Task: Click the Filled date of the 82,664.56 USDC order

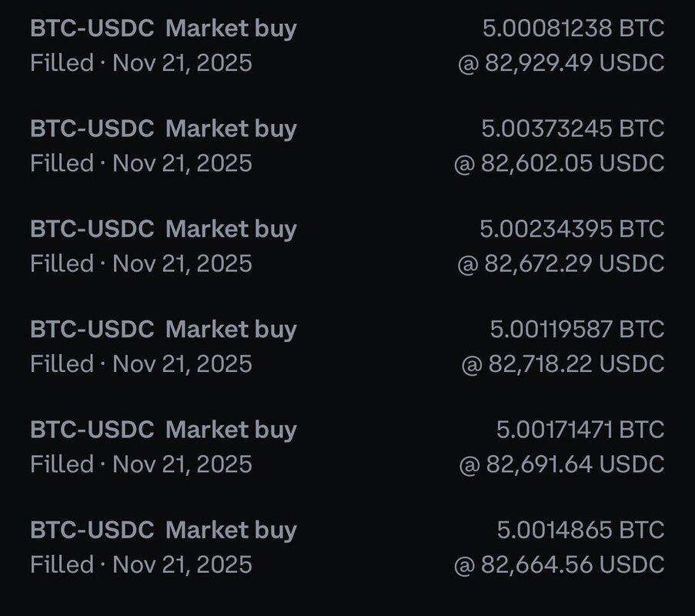Action: point(141,564)
